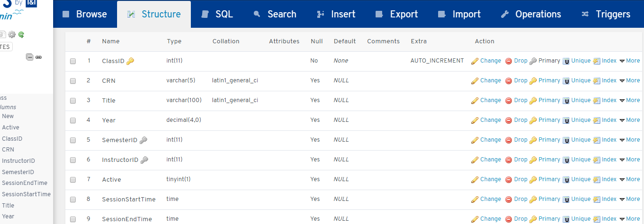Click the pencil Change icon for CRN row
The width and height of the screenshot is (644, 224).
coord(475,81)
